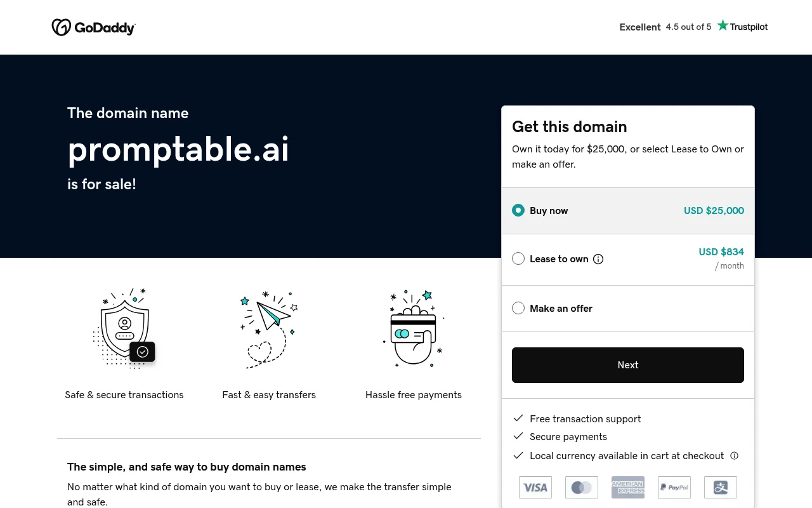Open the Trustpilot star logo
The image size is (812, 508).
[x=742, y=26]
